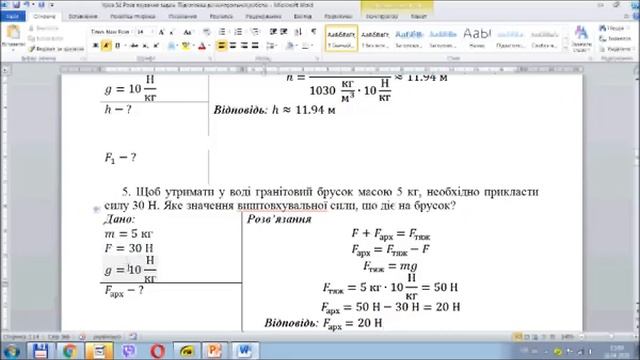640x360 pixels.
Task: Open the Change Case Aa button
Action: pyautogui.click(x=187, y=32)
